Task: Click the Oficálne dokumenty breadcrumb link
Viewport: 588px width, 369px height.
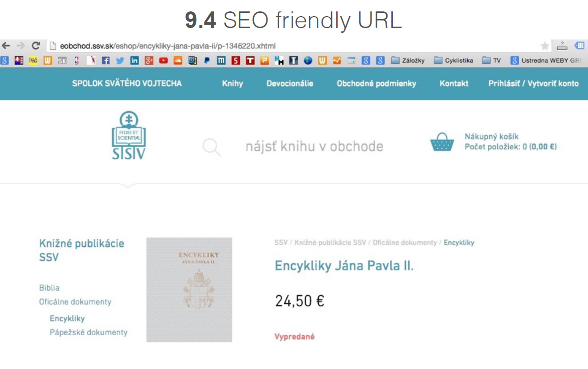Action: (404, 243)
